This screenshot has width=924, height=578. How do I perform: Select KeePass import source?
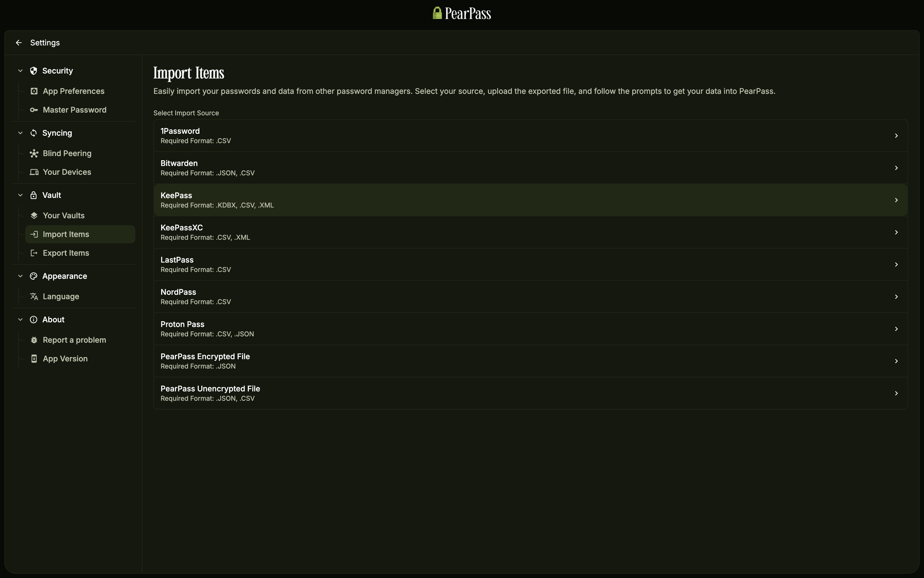530,200
